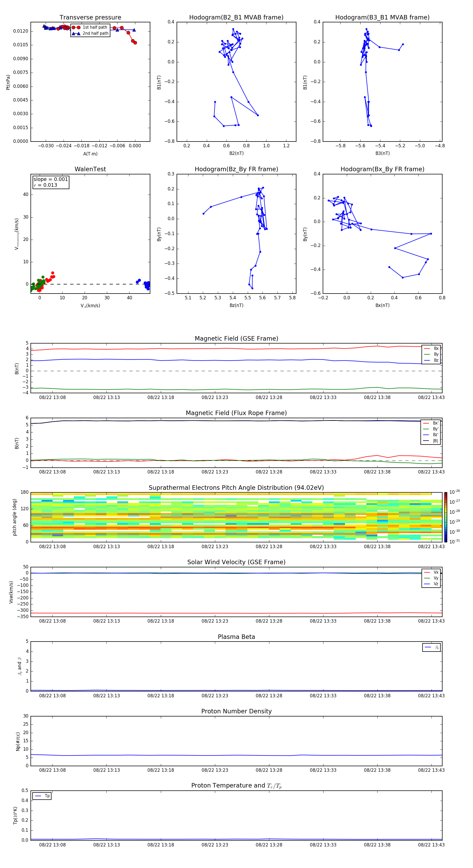
Task: Click 'Magnetic Field (Flux Rope Frame)' title
Action: point(236,413)
